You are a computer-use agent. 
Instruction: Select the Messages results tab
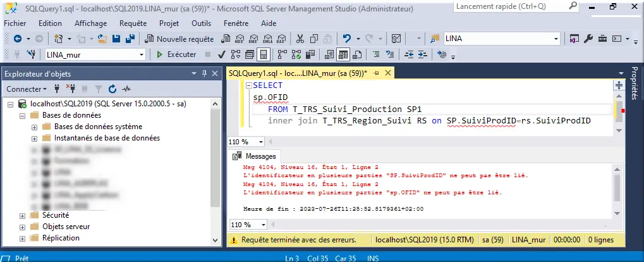coord(254,156)
